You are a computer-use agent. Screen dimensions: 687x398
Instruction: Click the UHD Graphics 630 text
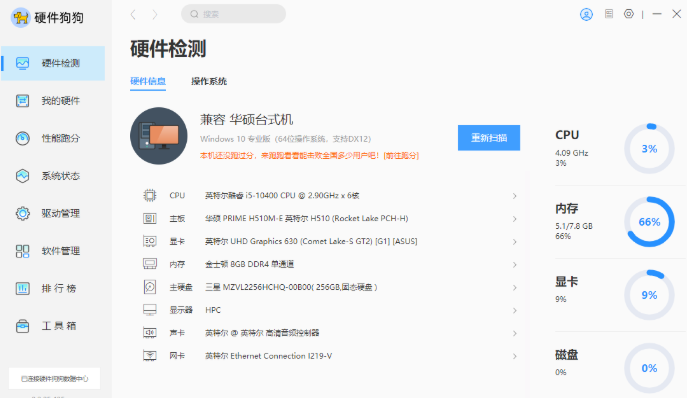click(311, 241)
